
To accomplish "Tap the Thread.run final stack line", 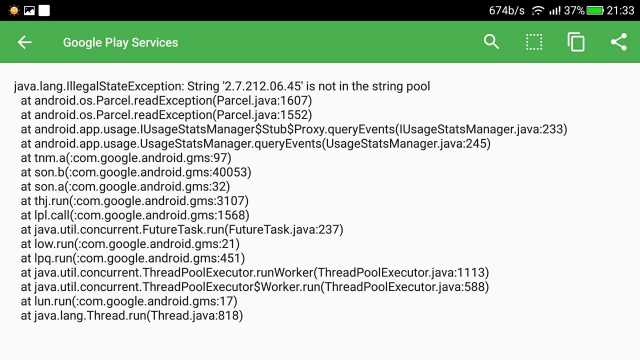I will point(131,315).
